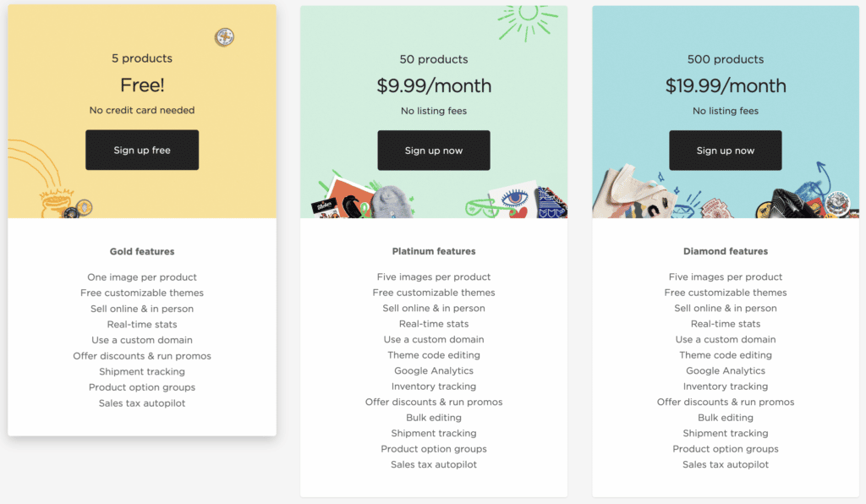Viewport: 866px width, 504px height.
Task: Click the gray beanie hat image
Action: click(391, 201)
